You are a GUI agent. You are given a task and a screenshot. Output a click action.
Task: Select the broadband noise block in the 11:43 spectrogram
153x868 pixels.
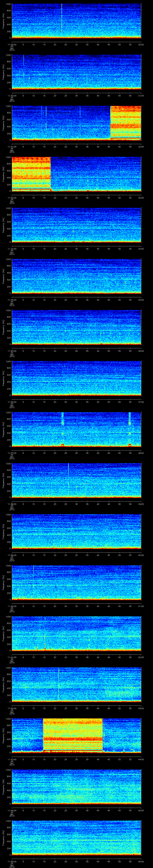tap(73, 736)
